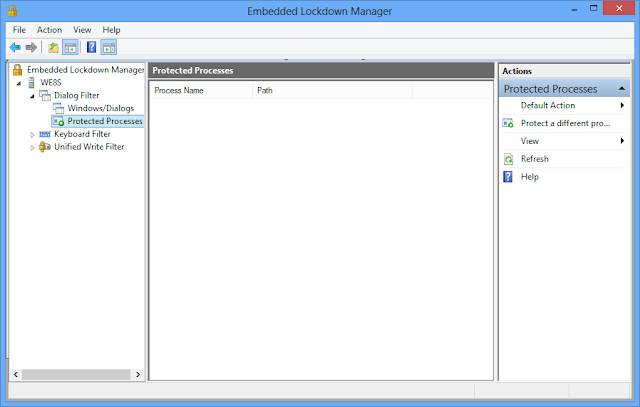Sort by the Process Name column header
The image size is (640, 407).
coord(201,90)
